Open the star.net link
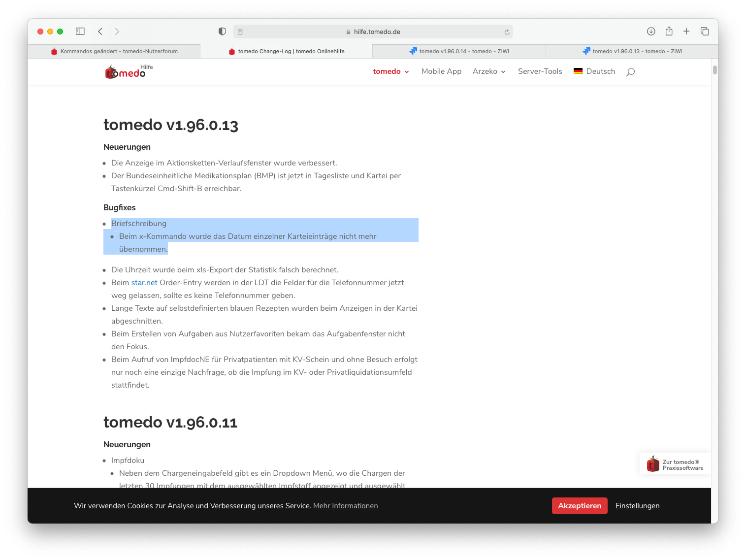The height and width of the screenshot is (560, 746). [x=144, y=283]
